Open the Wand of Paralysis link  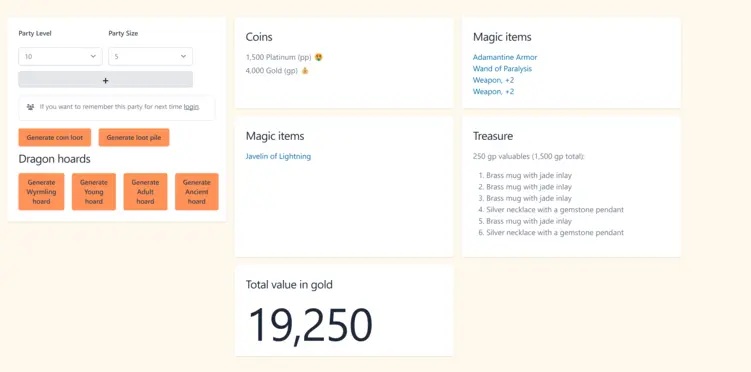(502, 69)
